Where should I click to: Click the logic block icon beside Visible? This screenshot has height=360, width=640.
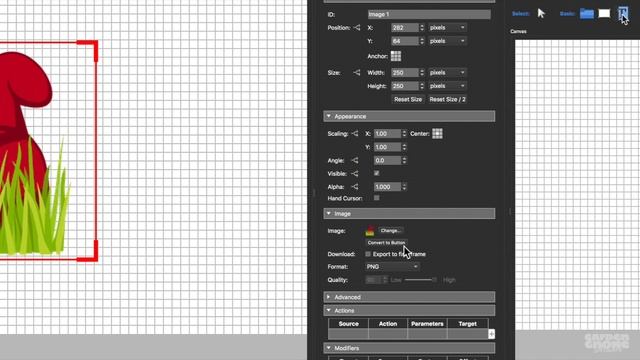355,174
